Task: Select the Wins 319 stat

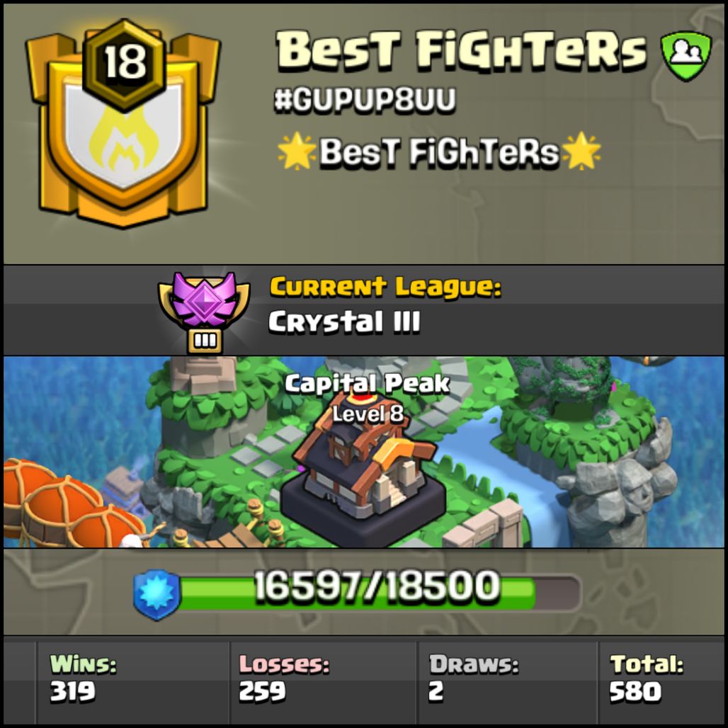Action: 83,678
